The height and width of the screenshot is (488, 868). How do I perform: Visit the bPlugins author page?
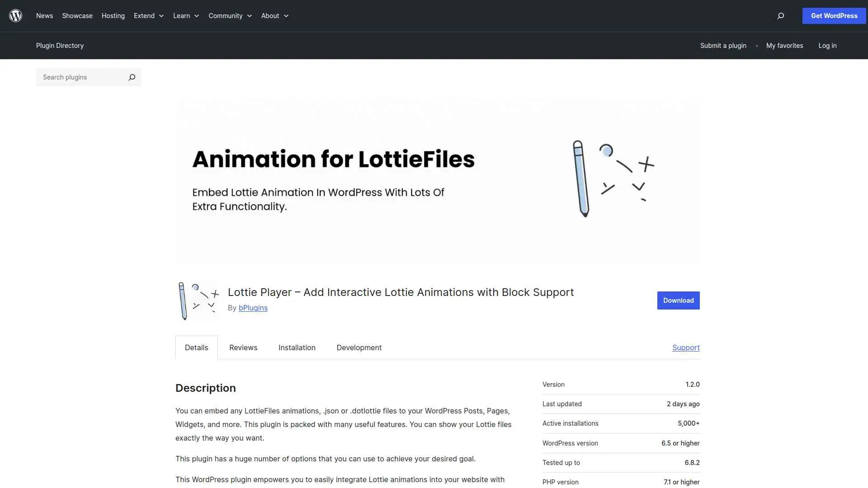click(253, 308)
